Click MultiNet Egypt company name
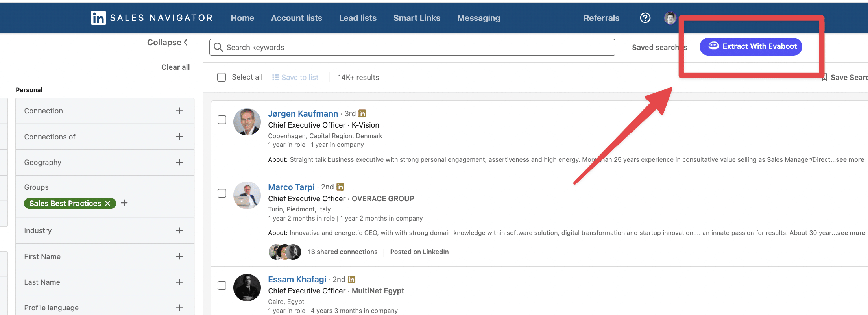The height and width of the screenshot is (315, 868). [x=378, y=291]
